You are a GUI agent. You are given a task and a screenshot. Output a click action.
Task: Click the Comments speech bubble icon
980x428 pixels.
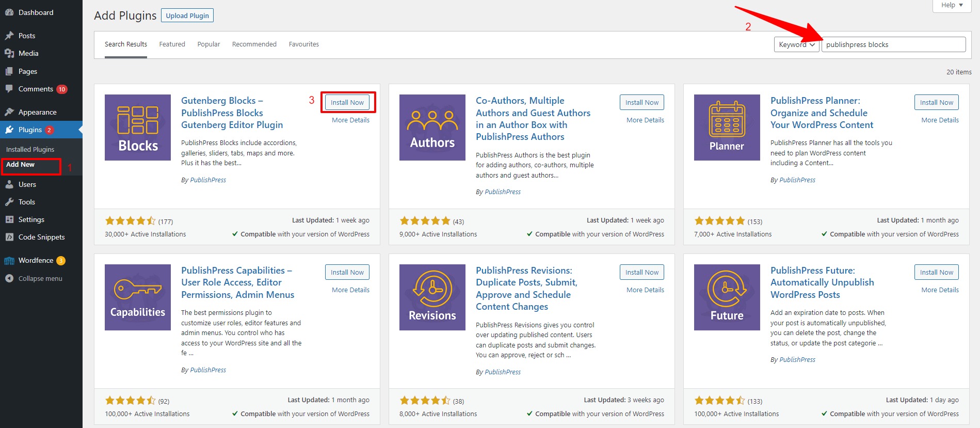pos(9,89)
